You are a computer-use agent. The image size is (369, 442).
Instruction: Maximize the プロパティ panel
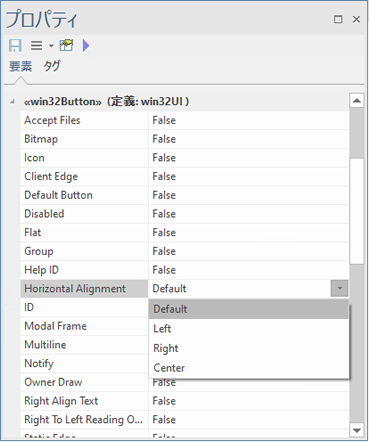point(338,19)
